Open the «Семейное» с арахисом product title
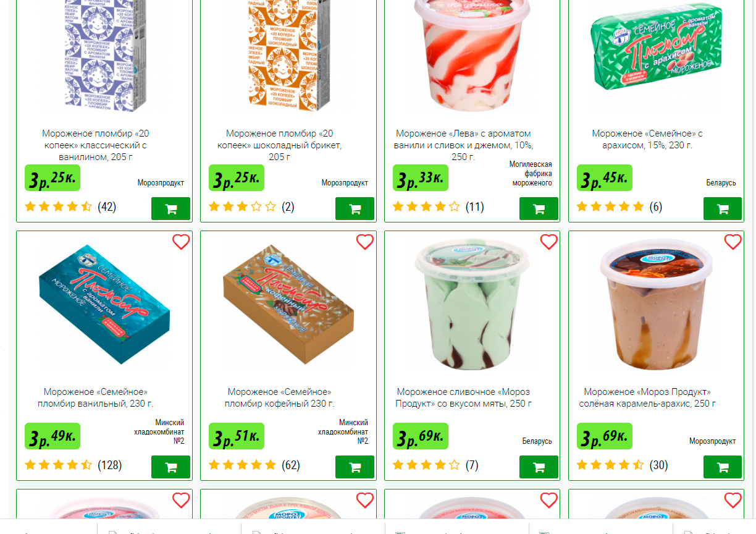The width and height of the screenshot is (756, 534). click(647, 139)
